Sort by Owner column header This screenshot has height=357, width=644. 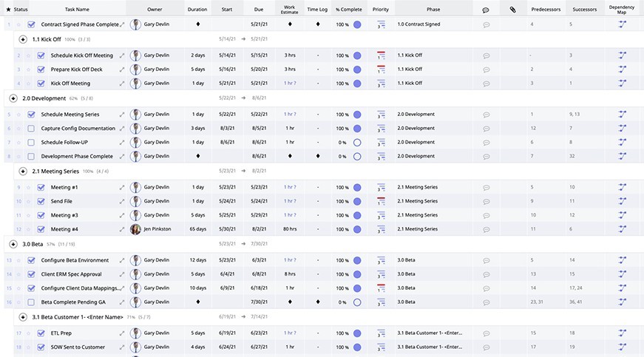click(155, 10)
